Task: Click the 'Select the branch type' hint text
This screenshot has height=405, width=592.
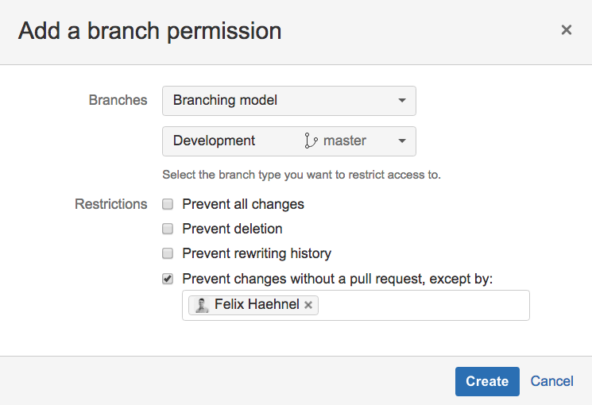Action: 301,175
